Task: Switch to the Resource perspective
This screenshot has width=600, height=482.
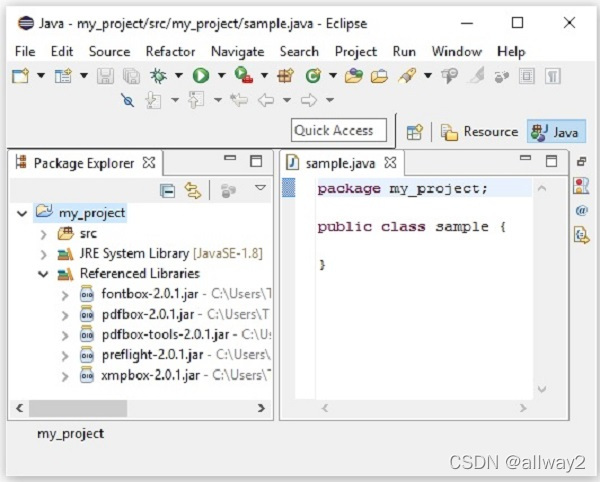Action: tap(479, 132)
